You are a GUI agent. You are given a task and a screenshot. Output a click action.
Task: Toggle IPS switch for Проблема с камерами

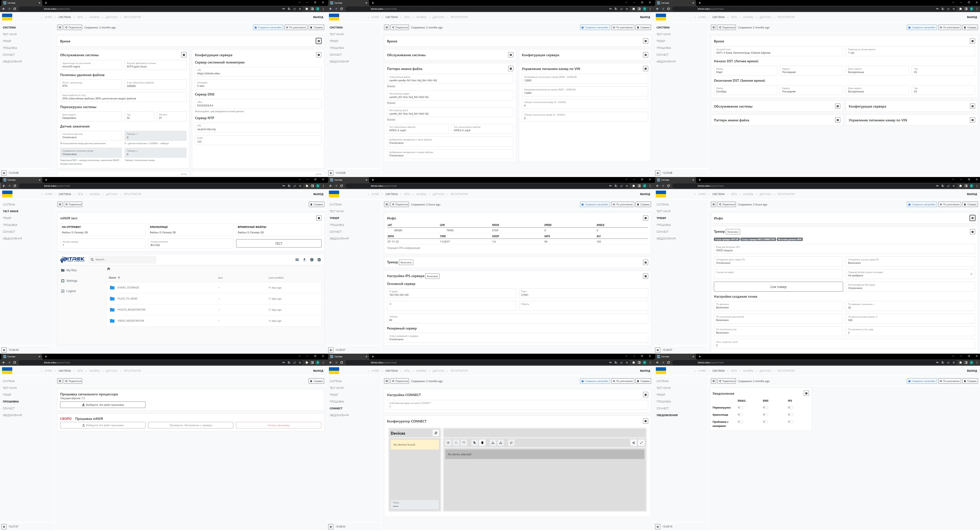coord(790,422)
